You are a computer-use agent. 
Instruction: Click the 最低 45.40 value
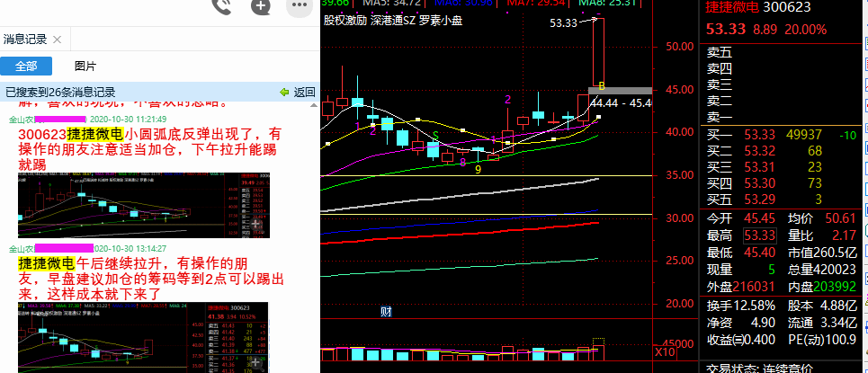[759, 253]
